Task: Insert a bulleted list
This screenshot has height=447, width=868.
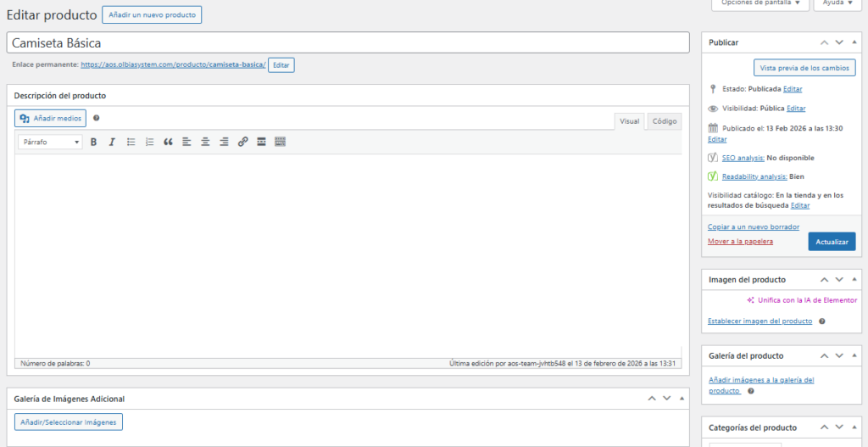Action: tap(131, 142)
